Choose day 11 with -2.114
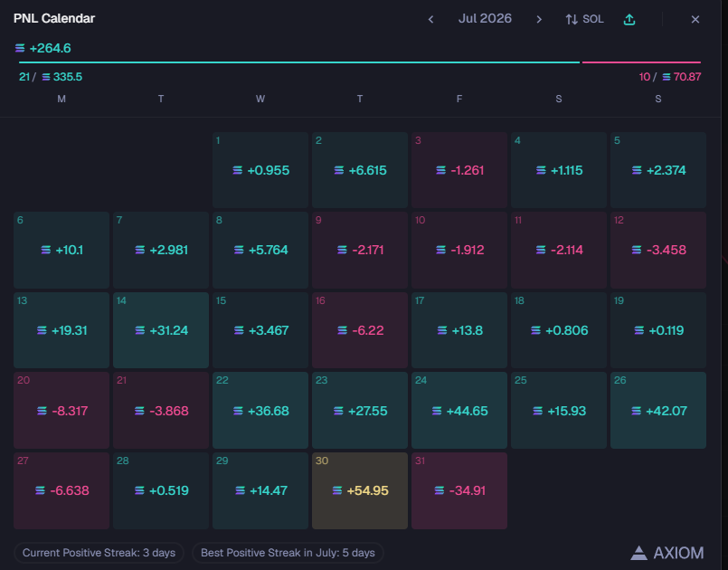This screenshot has height=570, width=728. pos(559,250)
